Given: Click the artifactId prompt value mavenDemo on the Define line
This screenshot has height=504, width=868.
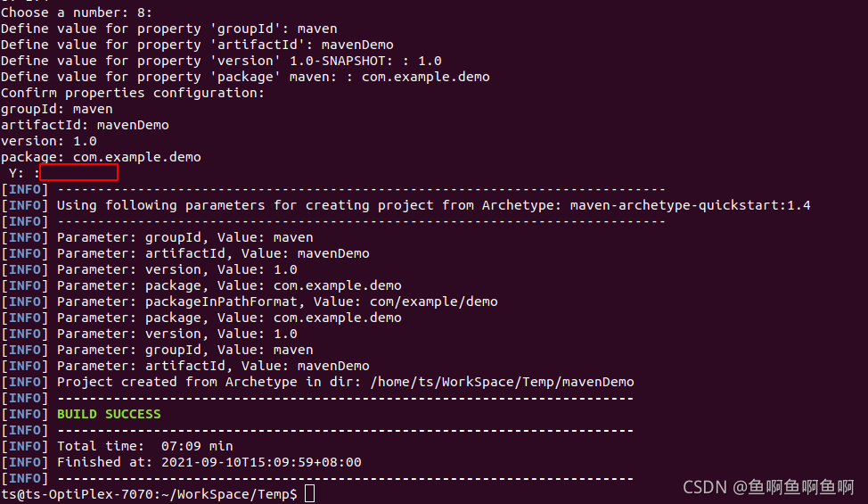Looking at the screenshot, I should (357, 45).
